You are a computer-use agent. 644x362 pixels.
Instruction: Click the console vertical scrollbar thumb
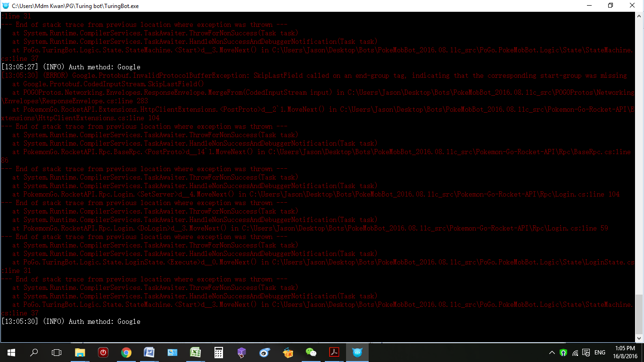639,314
